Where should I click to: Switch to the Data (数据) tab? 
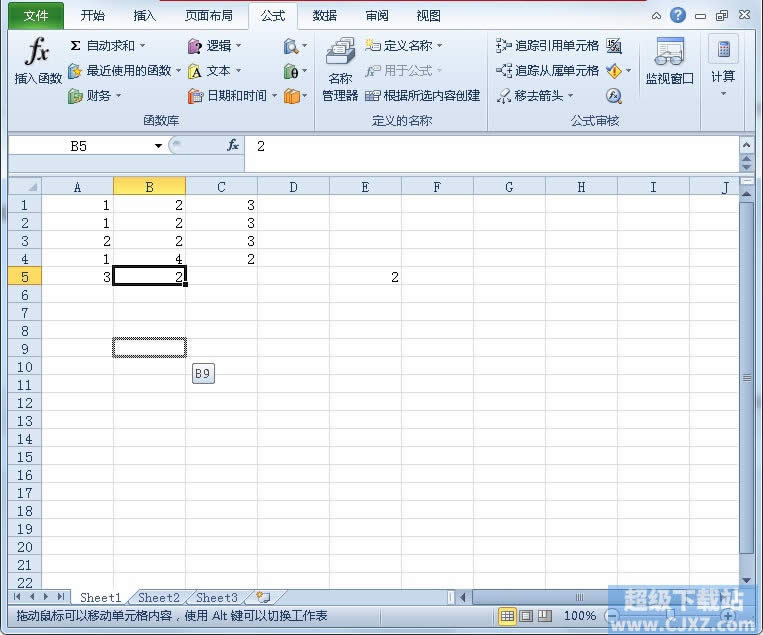click(325, 16)
